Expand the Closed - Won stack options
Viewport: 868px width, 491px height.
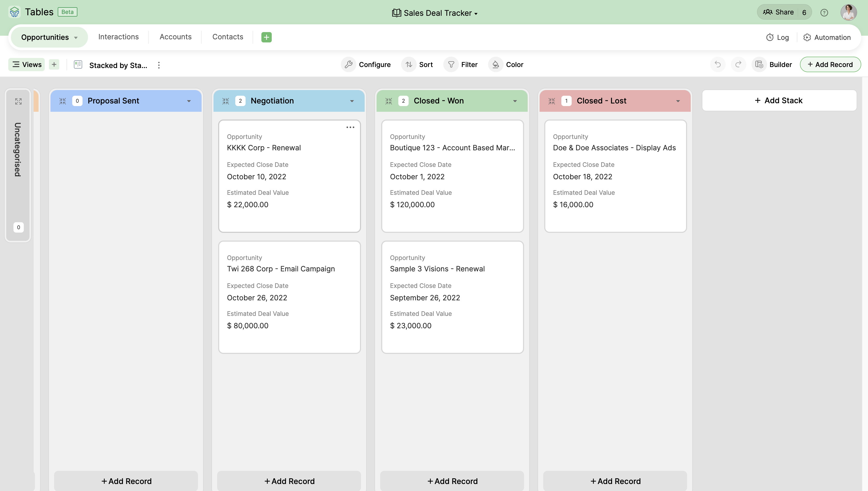click(514, 101)
